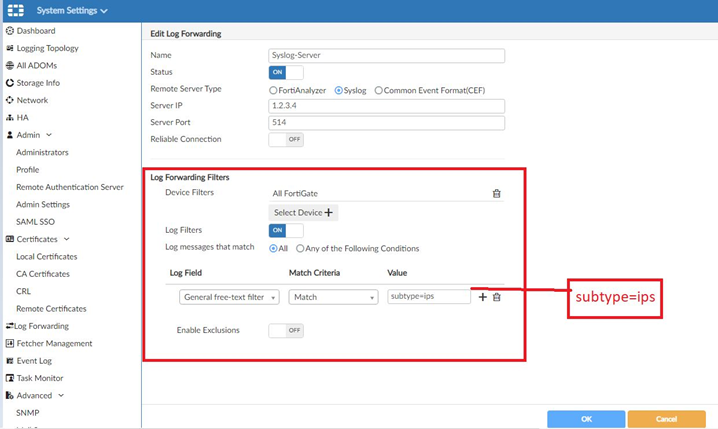Click the Logging Topology sidebar icon

10,48
